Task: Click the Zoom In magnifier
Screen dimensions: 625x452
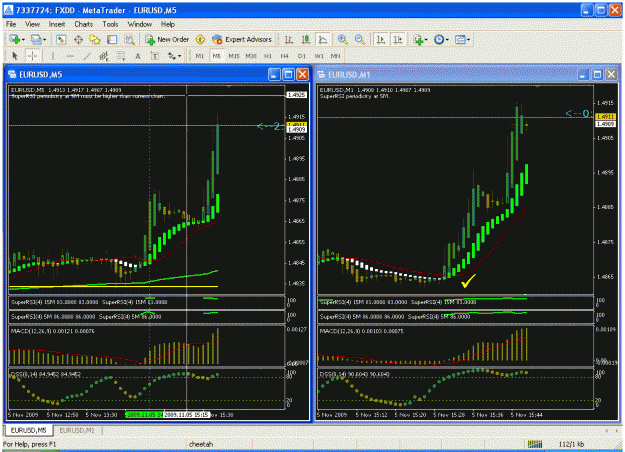Action: click(x=342, y=39)
